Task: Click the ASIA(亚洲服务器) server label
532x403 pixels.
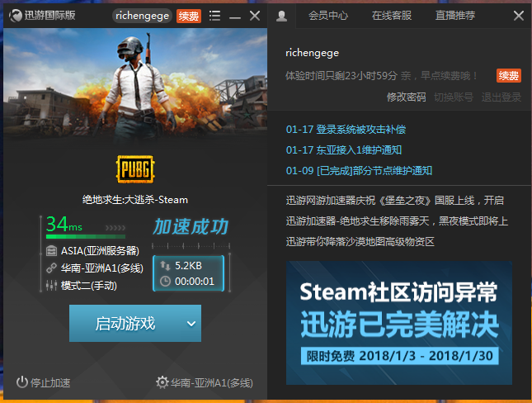Action: click(x=100, y=251)
